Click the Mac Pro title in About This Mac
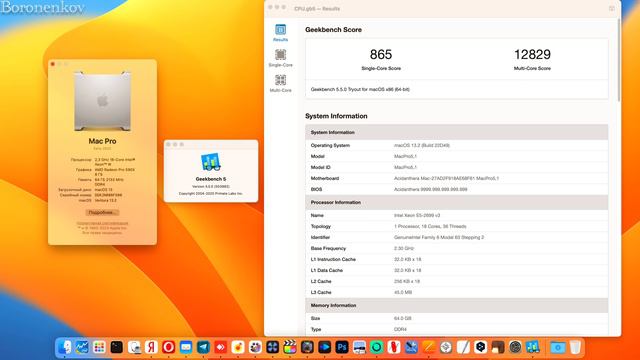640x360 pixels. pos(102,141)
